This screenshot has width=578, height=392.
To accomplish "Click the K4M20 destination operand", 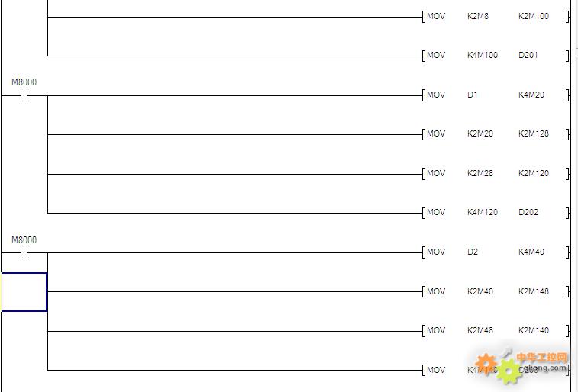I will tap(531, 95).
